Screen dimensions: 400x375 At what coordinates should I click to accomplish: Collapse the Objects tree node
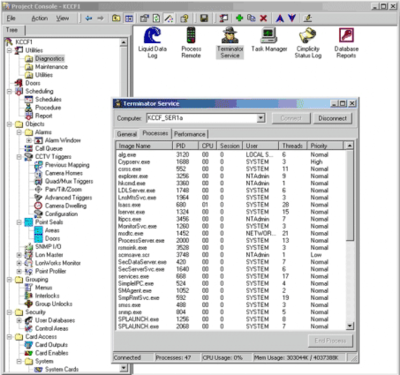(x=9, y=124)
